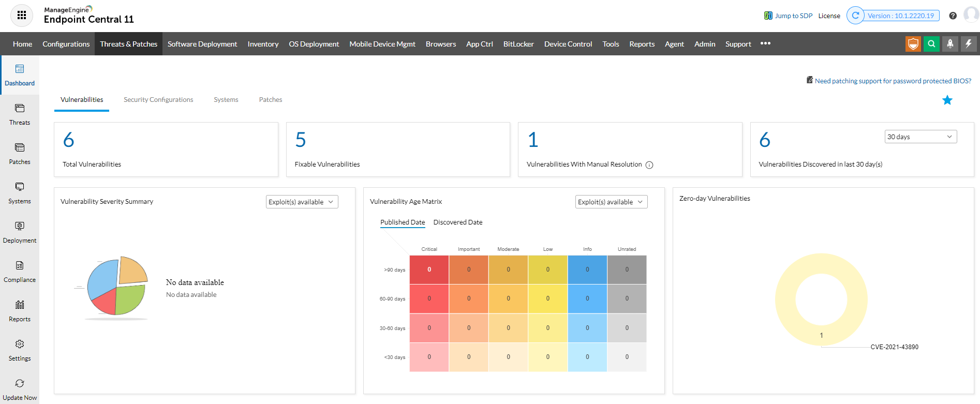This screenshot has width=980, height=404.
Task: Switch to Security Configurations tab
Action: pos(158,99)
